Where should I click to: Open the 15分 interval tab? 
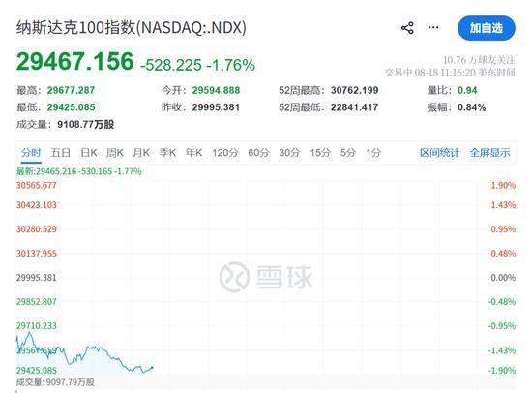point(320,153)
